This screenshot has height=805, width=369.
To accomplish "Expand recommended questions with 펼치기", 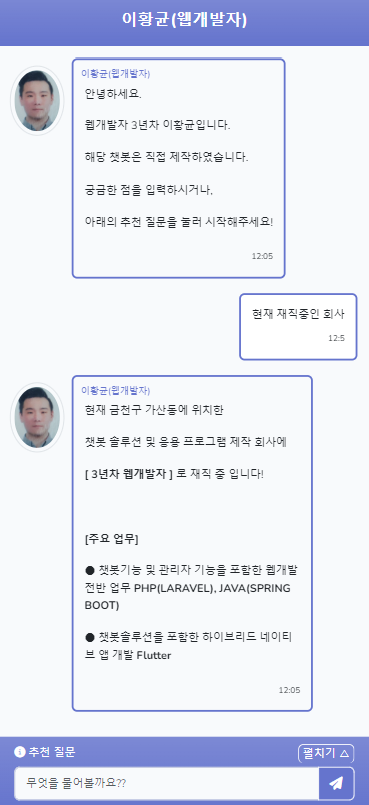I will [x=326, y=754].
